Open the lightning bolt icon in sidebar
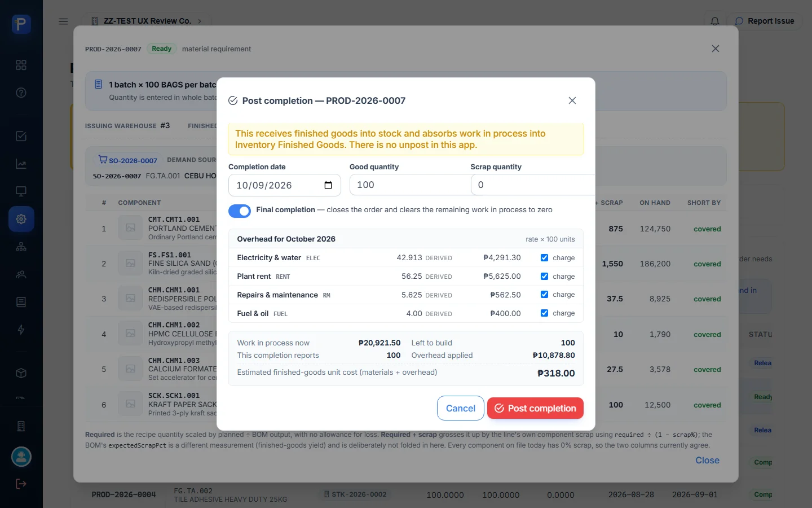The image size is (812, 508). [x=21, y=330]
